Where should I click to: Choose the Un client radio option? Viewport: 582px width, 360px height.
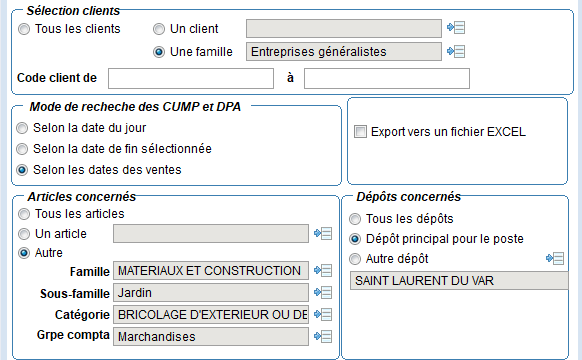click(159, 29)
